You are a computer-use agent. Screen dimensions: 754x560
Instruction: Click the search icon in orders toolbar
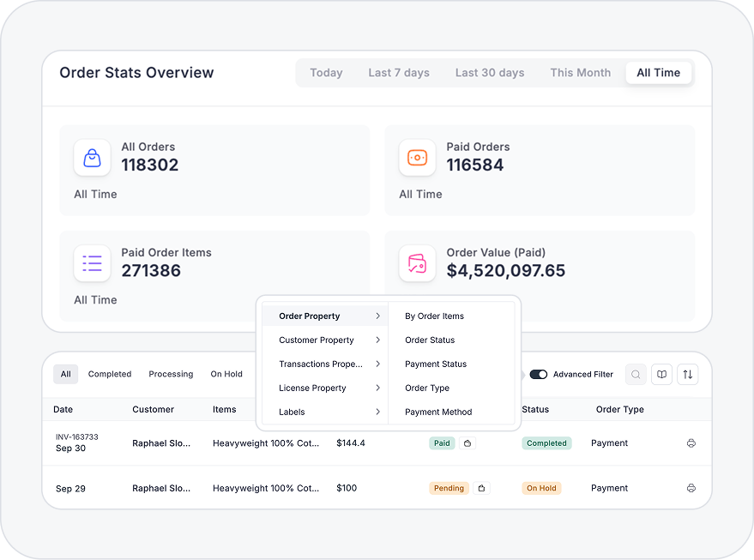636,375
